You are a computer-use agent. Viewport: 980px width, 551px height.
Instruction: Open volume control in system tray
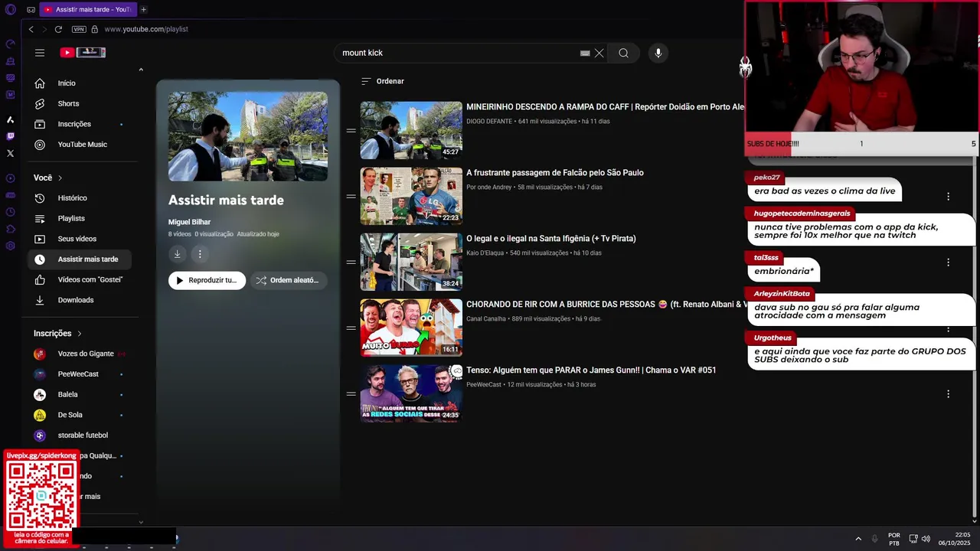[926, 539]
